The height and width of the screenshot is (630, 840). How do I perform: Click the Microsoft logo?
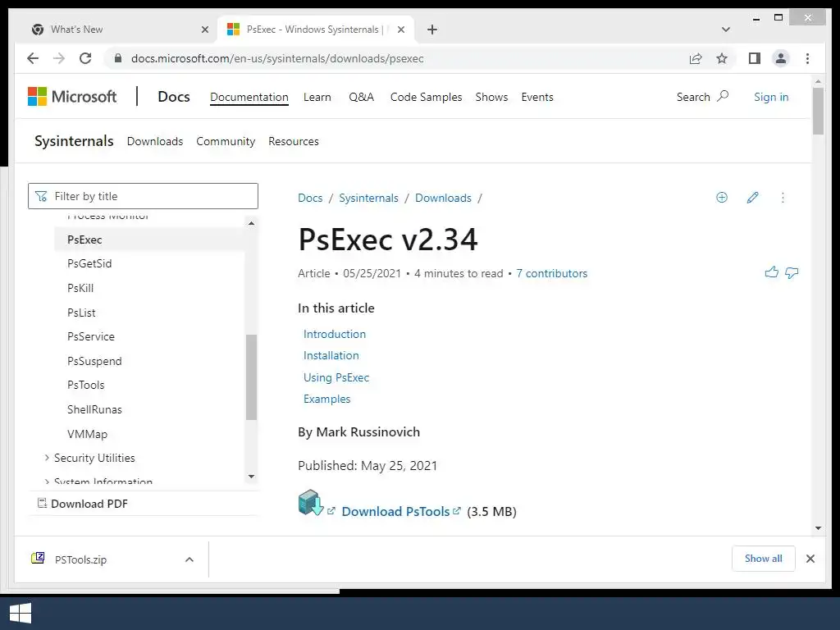point(72,97)
